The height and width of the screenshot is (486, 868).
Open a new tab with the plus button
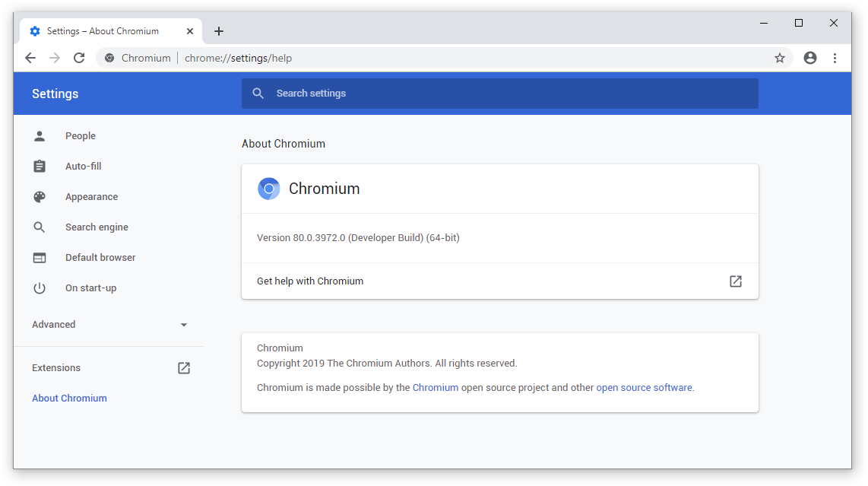(x=219, y=31)
